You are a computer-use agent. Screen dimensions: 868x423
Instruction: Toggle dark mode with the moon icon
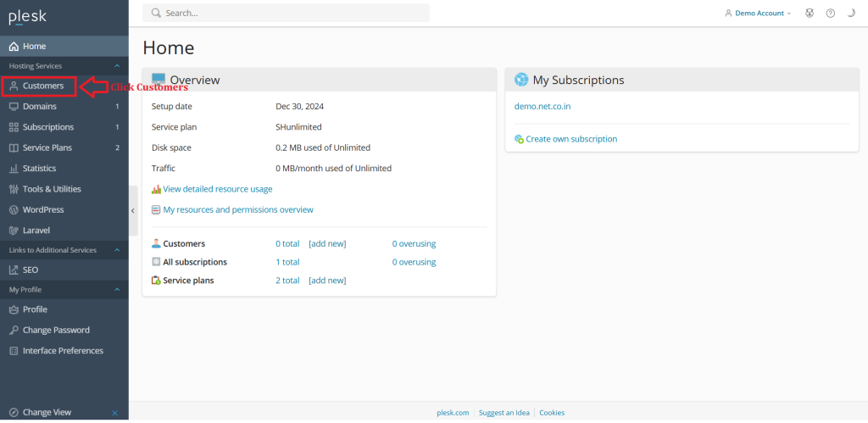coord(851,14)
